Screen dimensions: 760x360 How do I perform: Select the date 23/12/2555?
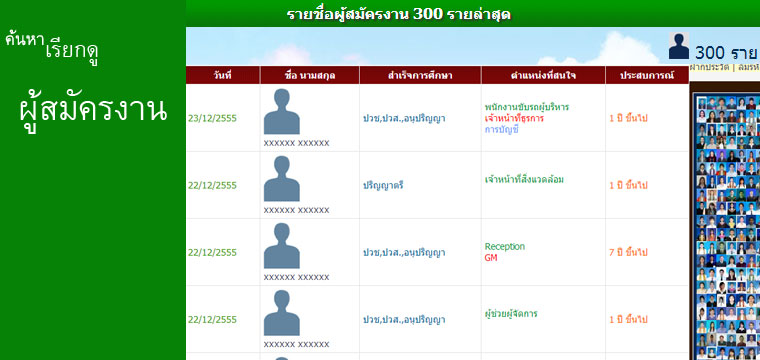(212, 118)
